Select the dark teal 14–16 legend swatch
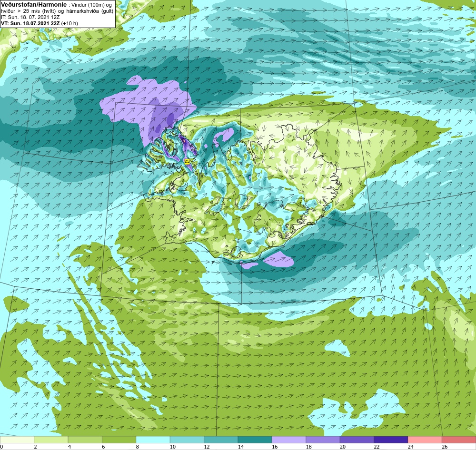 tap(255, 440)
